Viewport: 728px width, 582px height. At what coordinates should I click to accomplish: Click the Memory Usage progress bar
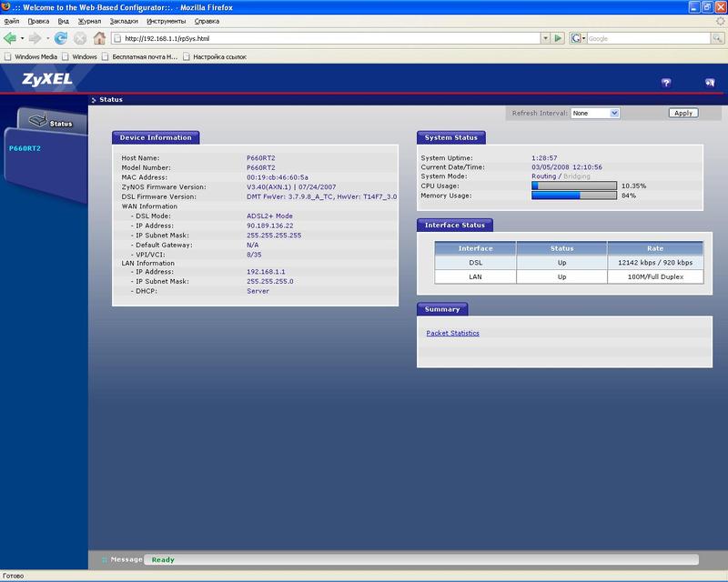(574, 196)
